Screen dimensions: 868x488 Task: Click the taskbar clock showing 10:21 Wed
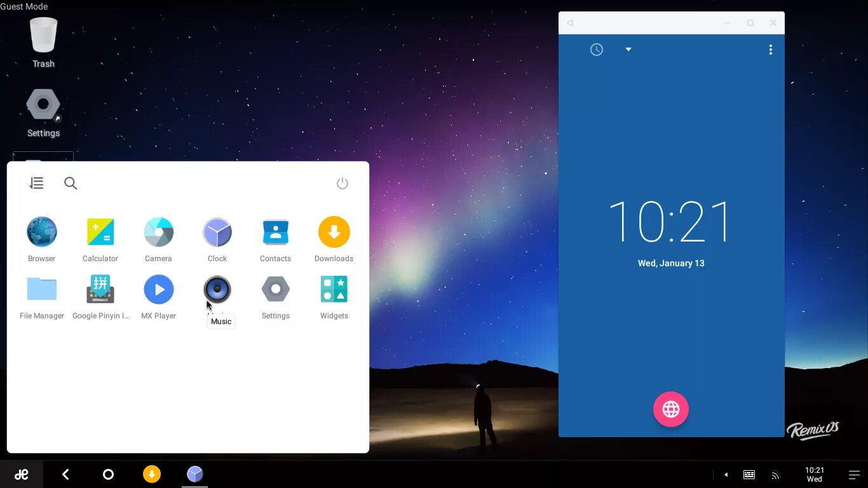click(815, 475)
